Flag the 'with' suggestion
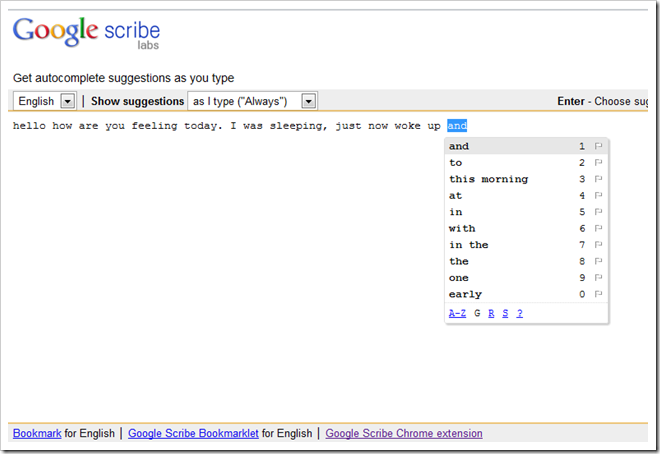660x454 pixels. tap(598, 228)
